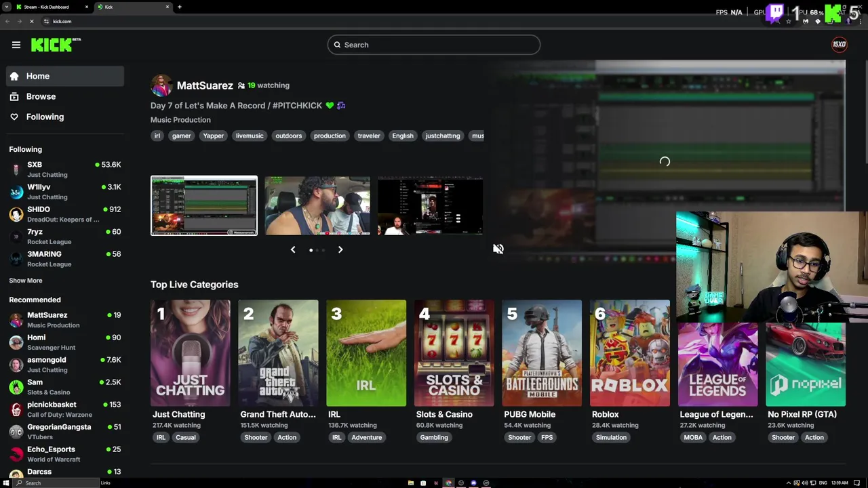Click MOBA tag under League of Legends
The image size is (868, 488).
pyautogui.click(x=693, y=437)
